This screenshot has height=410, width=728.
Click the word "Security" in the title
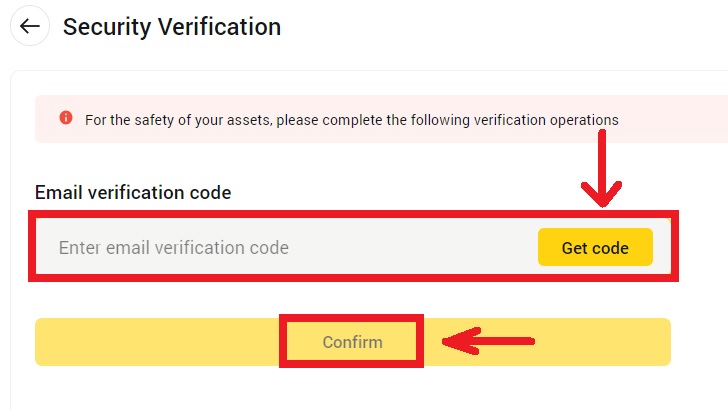point(107,27)
